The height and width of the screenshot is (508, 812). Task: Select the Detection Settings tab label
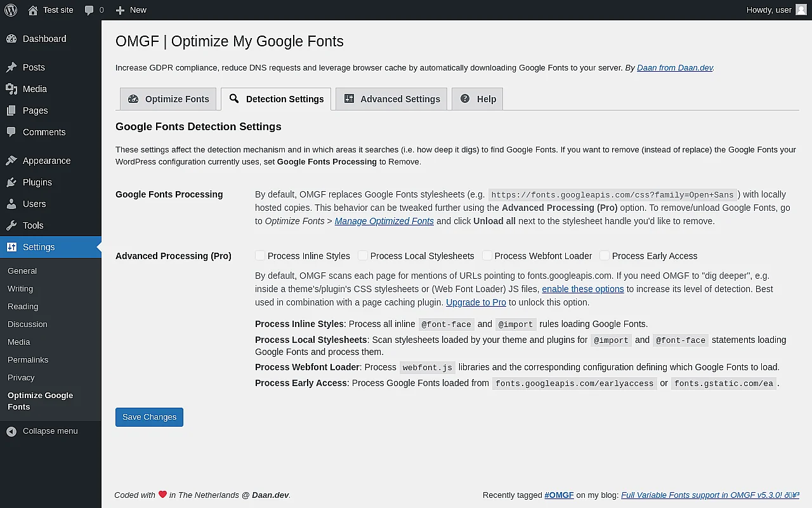tap(285, 99)
